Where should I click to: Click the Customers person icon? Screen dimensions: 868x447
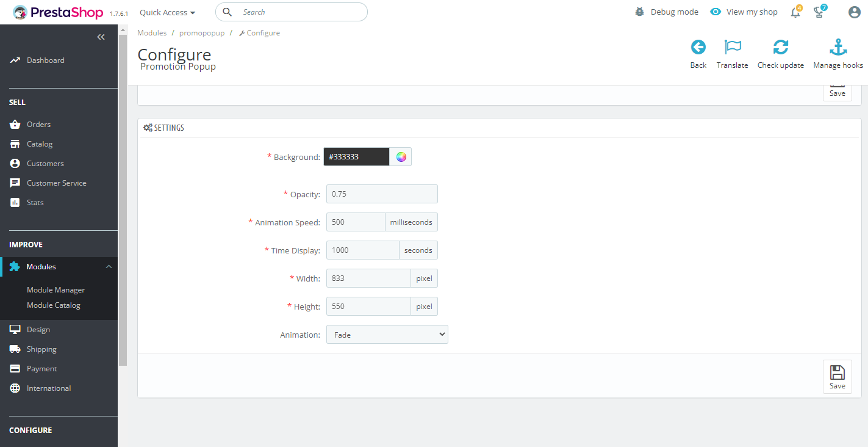pos(15,164)
